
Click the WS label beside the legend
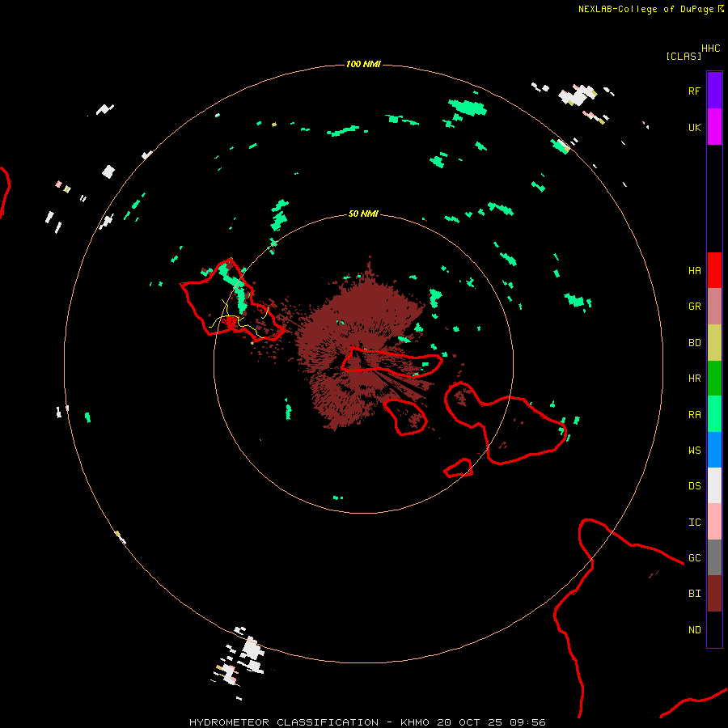(x=694, y=451)
